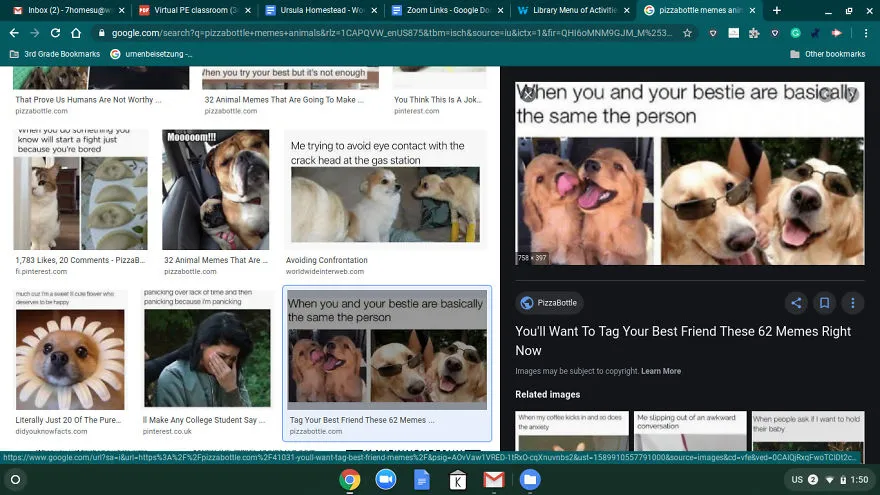This screenshot has width=880, height=495.
Task: Open the 3rd Grade Bookmarks folder
Action: tap(55, 54)
